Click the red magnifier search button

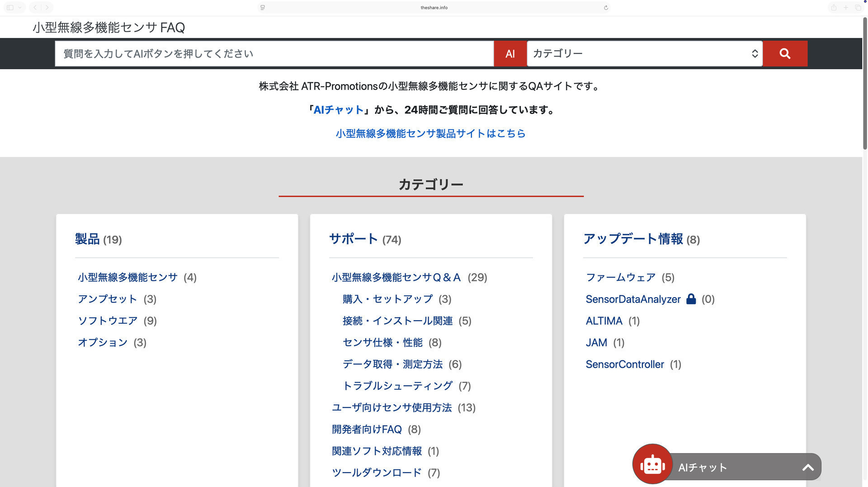[x=785, y=53]
